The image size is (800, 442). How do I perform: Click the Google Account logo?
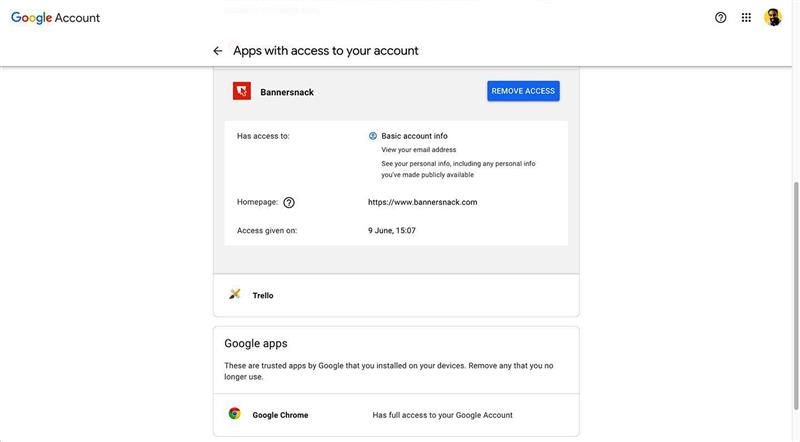pyautogui.click(x=56, y=18)
